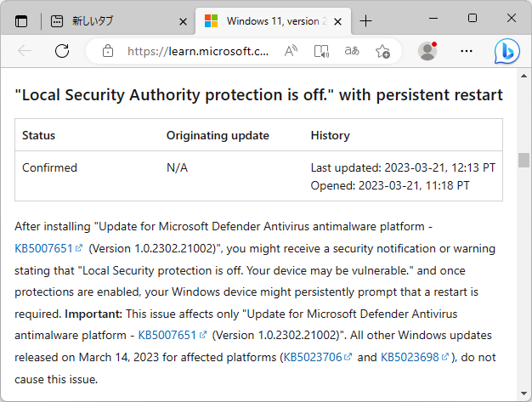Open the Bing chat sidebar
Screen dimensions: 532x402
pos(507,51)
